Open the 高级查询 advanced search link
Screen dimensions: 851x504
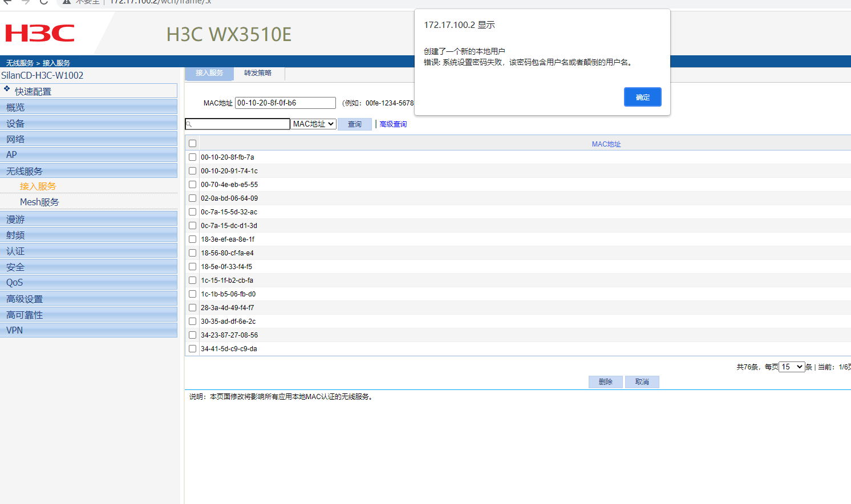(x=394, y=124)
